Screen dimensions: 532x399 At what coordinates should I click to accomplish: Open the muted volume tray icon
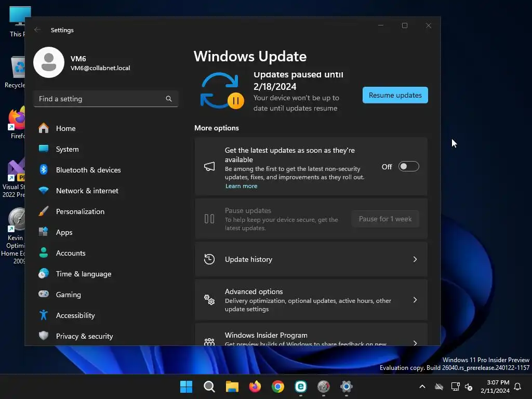[469, 387]
